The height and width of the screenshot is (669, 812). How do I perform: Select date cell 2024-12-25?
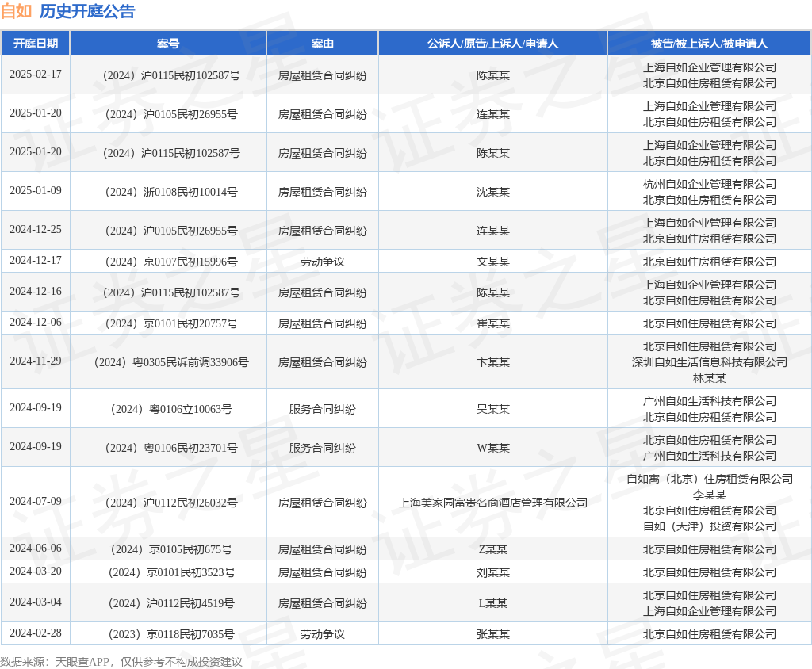point(35,229)
